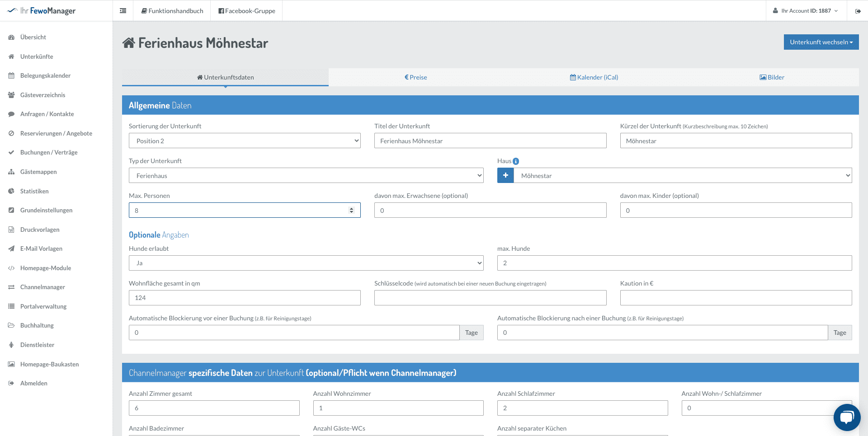868x436 pixels.
Task: Open Typ der Unterkunft dropdown
Action: point(306,175)
